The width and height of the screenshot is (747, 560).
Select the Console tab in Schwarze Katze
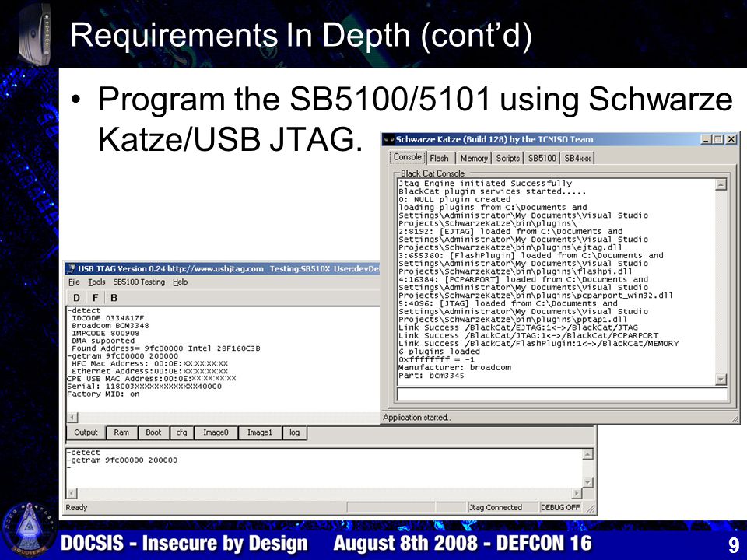pyautogui.click(x=407, y=157)
